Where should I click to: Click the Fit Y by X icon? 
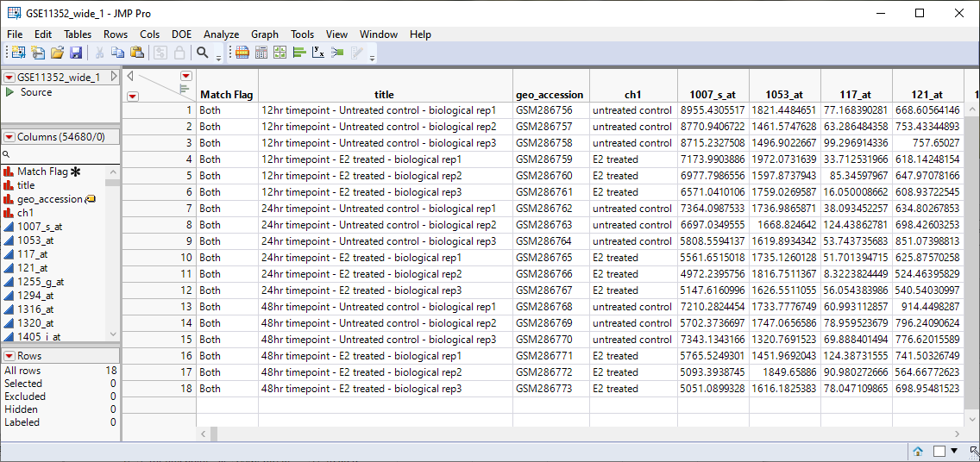(x=318, y=53)
